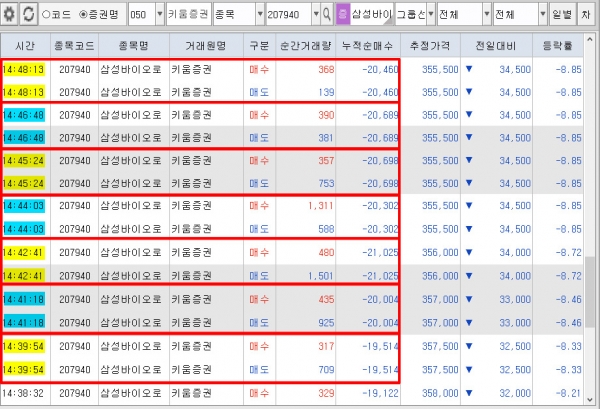The width and height of the screenshot is (600, 409).
Task: Click the 일별 button
Action: [562, 15]
